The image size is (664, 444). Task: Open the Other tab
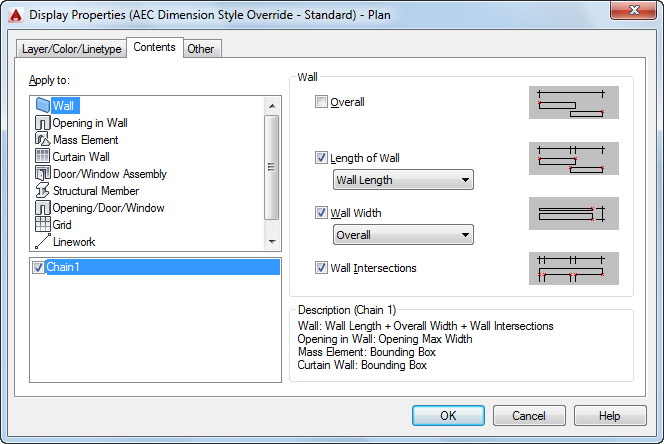pyautogui.click(x=201, y=49)
